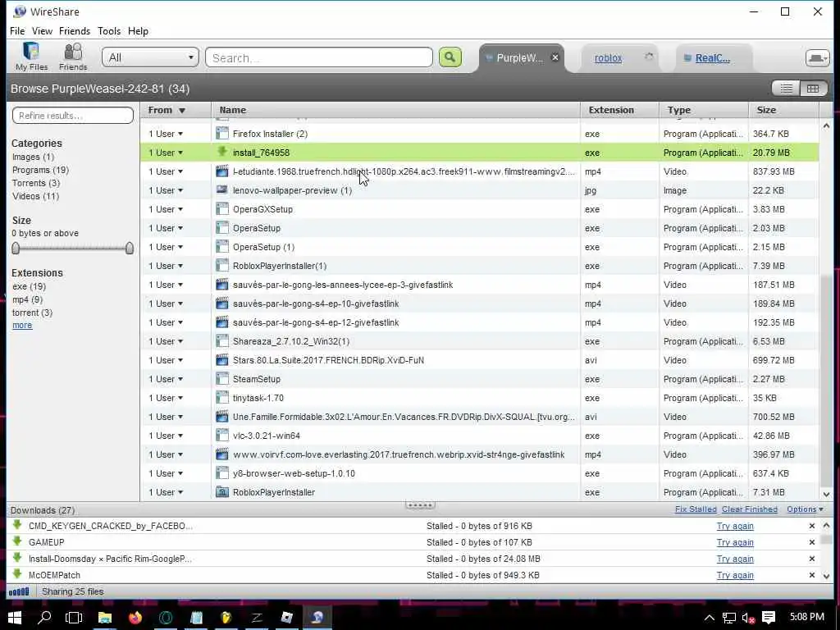Screen dimensions: 840x630
Task: Switch to table view
Action: [813, 89]
